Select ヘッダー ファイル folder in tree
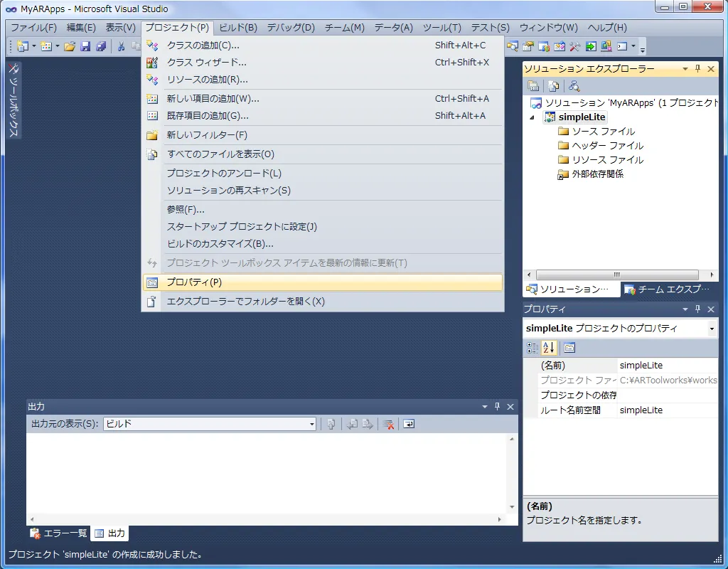The width and height of the screenshot is (728, 569). click(x=601, y=145)
